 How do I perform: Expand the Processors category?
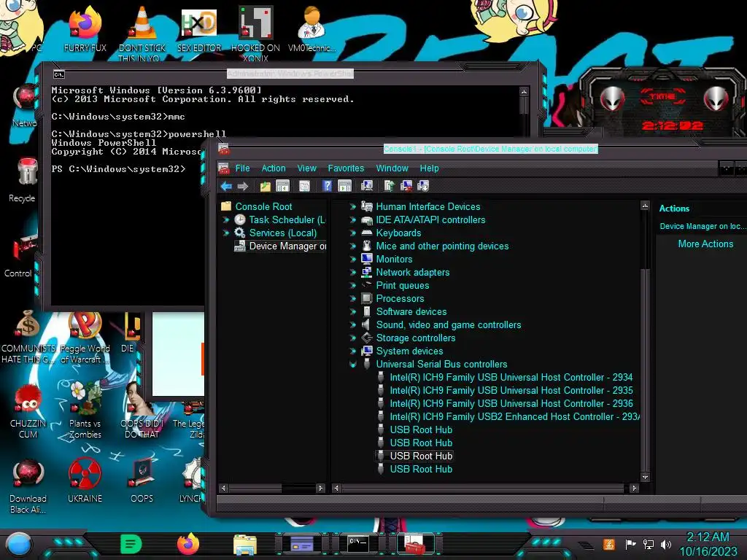tap(352, 298)
